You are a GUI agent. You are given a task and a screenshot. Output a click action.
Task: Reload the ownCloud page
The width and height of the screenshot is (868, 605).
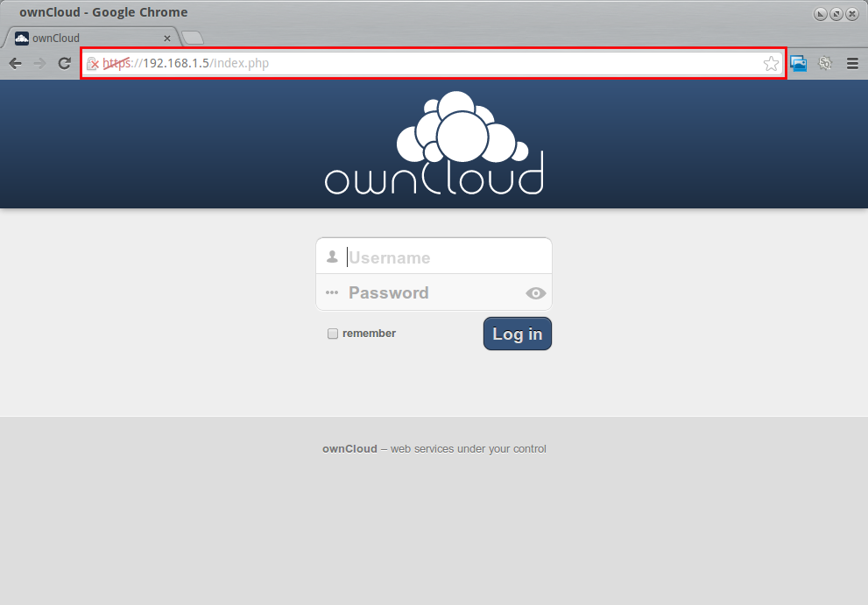(65, 64)
